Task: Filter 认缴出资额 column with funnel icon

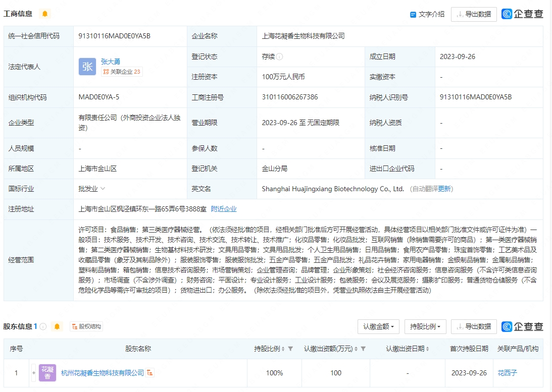Action: tap(363, 349)
